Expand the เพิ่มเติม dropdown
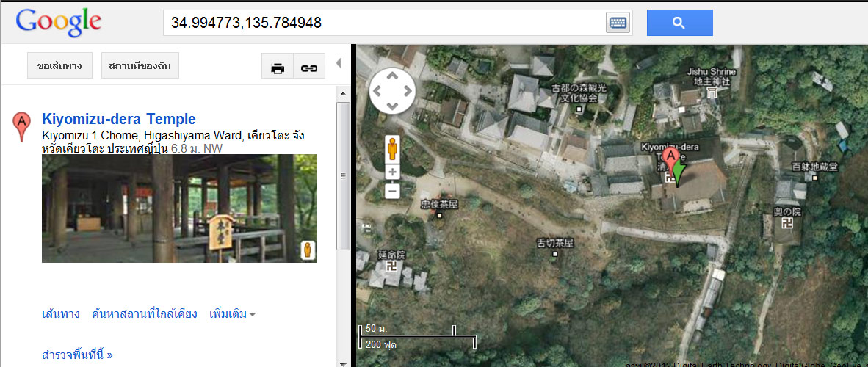This screenshot has height=367, width=868. pos(233,314)
